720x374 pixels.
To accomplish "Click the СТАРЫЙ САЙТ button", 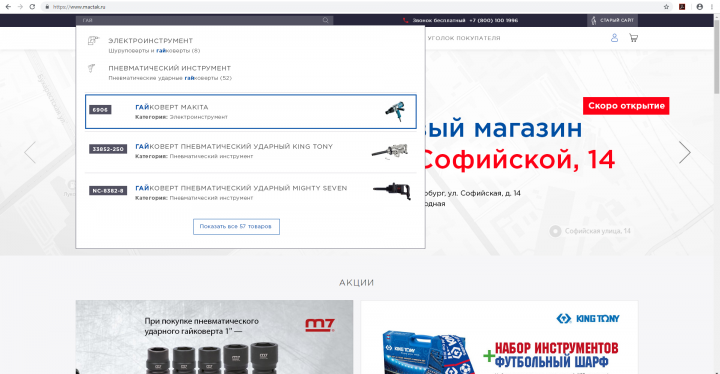I will (x=612, y=20).
